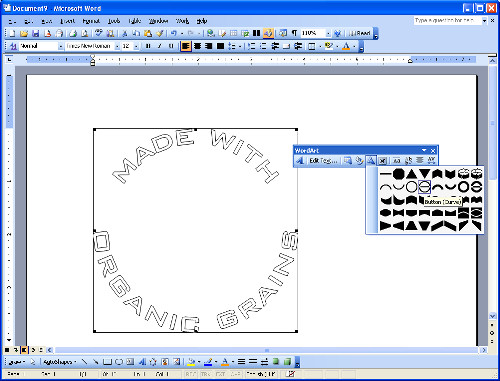500x381 pixels.
Task: Open the Tools menu
Action: click(114, 21)
